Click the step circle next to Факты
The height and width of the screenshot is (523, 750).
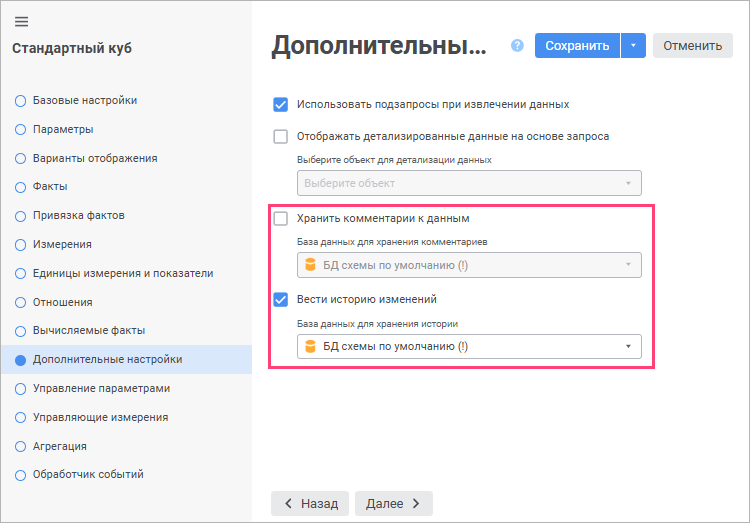point(20,187)
